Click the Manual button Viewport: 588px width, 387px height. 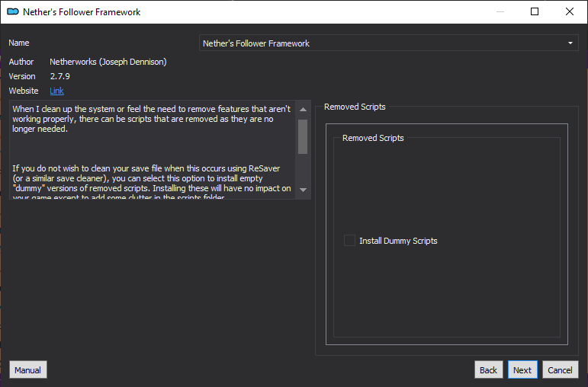(27, 369)
